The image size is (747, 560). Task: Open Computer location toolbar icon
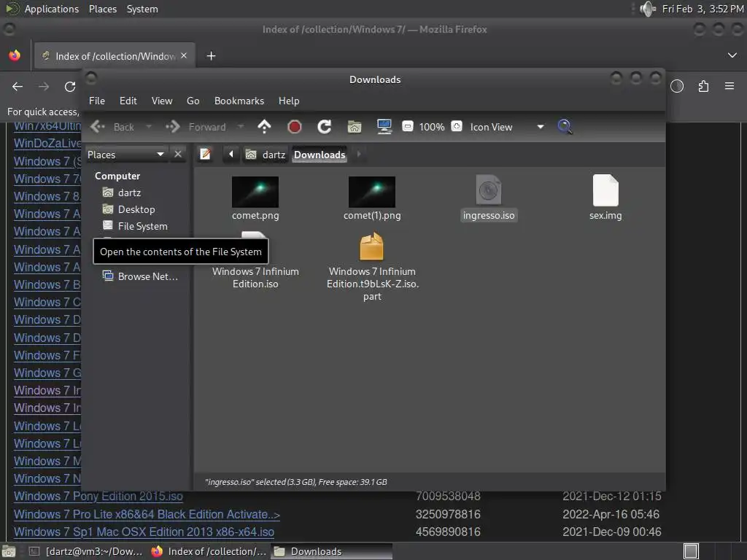click(x=384, y=127)
